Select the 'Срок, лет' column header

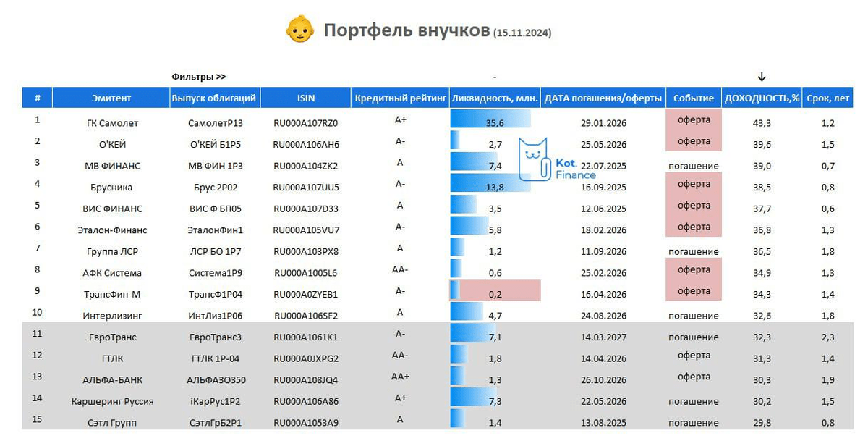[x=828, y=98]
